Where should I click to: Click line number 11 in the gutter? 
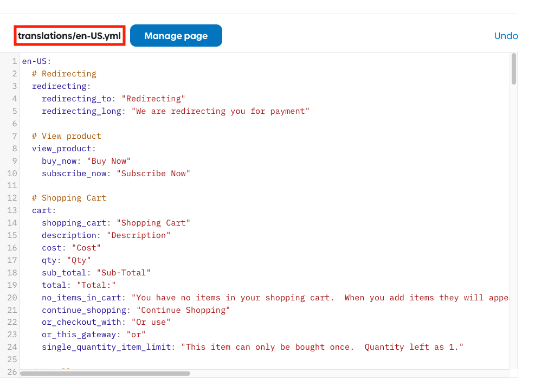point(12,185)
